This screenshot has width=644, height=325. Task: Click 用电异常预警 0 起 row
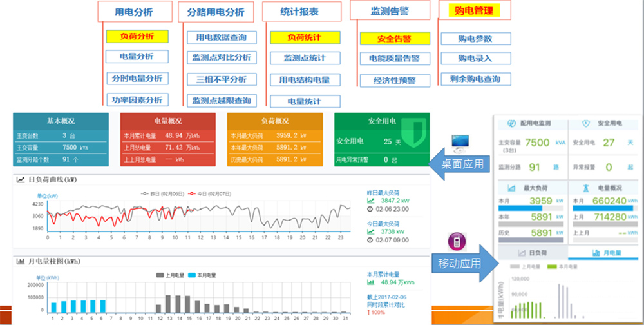tap(382, 159)
